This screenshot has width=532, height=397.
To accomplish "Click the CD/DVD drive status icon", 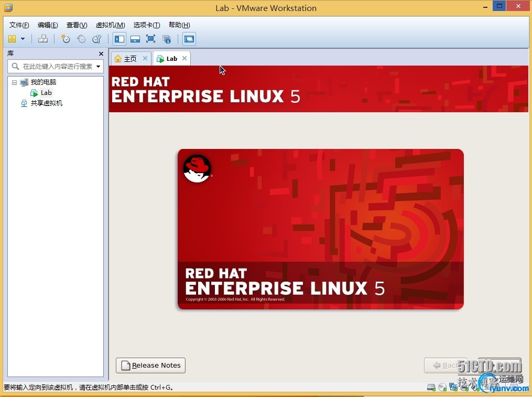I will pos(442,387).
